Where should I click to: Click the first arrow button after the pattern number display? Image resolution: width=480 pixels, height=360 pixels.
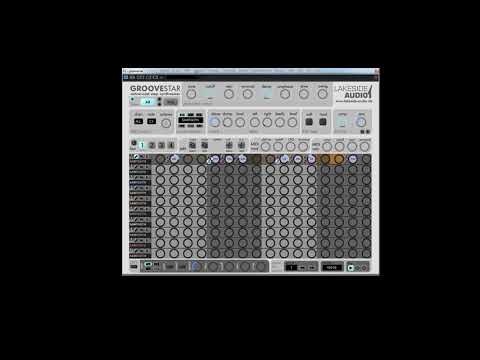point(303,267)
